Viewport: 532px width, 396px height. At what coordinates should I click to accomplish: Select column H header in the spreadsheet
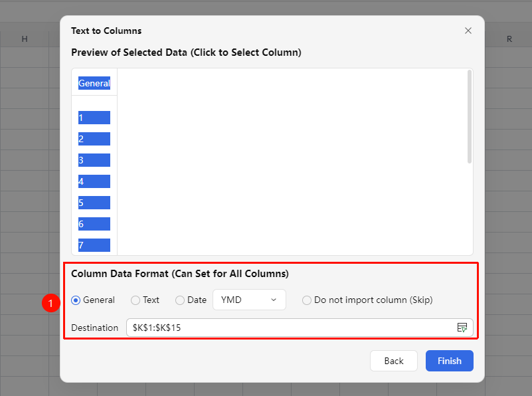(x=25, y=39)
